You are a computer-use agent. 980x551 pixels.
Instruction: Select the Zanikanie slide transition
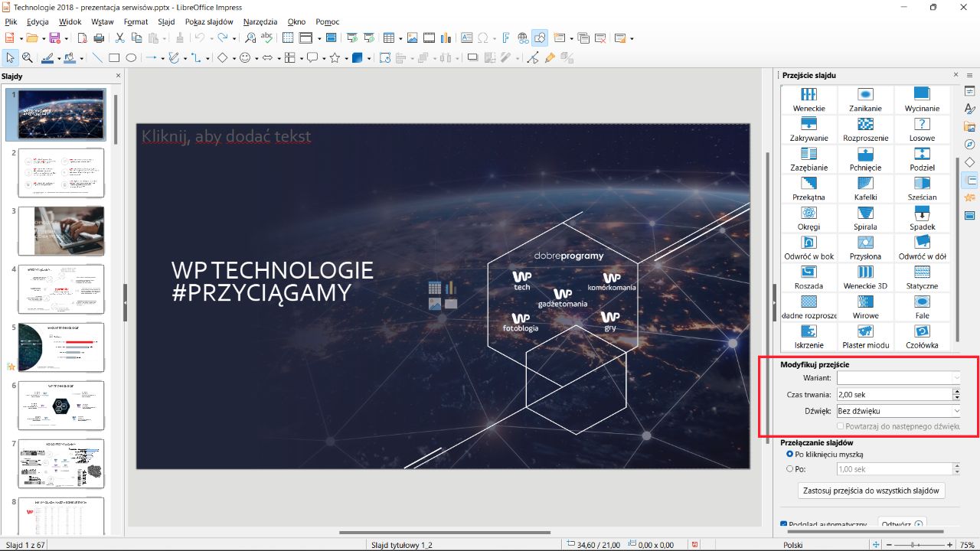pos(865,98)
